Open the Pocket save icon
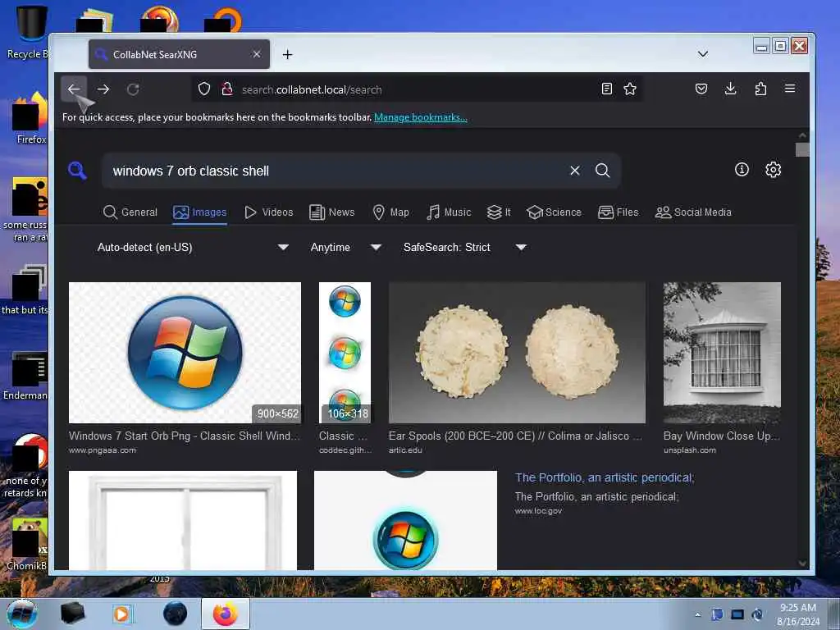This screenshot has width=840, height=630. pos(701,89)
